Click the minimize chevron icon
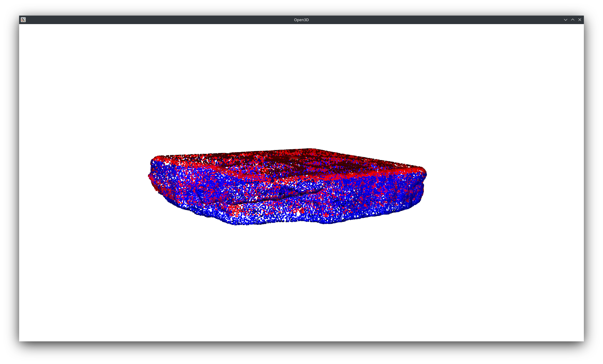The height and width of the screenshot is (364, 603). tap(566, 20)
